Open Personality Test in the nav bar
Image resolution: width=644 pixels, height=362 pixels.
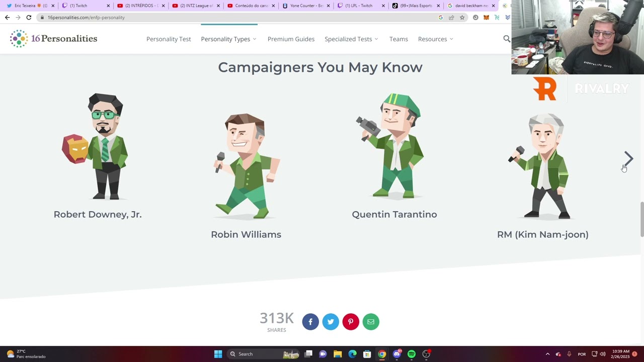click(x=169, y=39)
